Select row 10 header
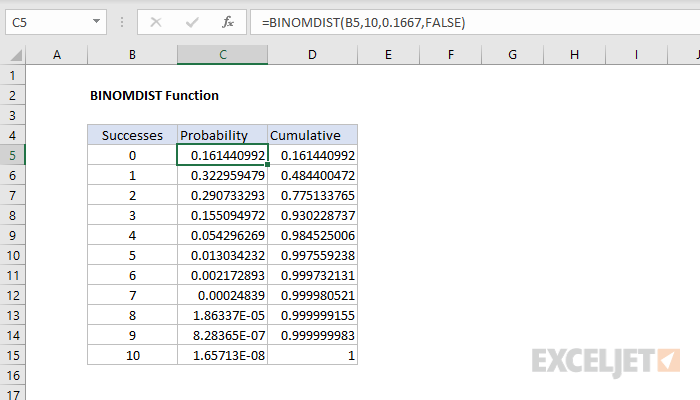Viewport: 700px width, 400px height. pyautogui.click(x=12, y=255)
